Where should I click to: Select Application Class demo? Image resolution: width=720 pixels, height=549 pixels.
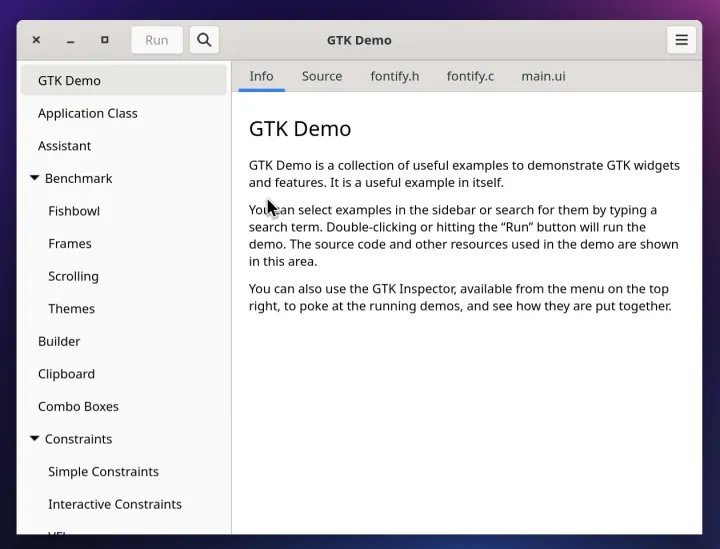tap(124, 113)
